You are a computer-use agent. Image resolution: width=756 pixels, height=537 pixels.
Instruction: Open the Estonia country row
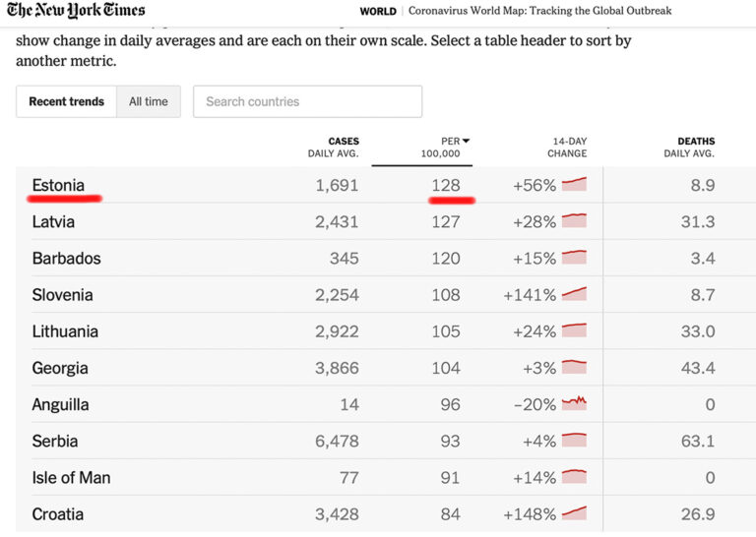[x=58, y=185]
